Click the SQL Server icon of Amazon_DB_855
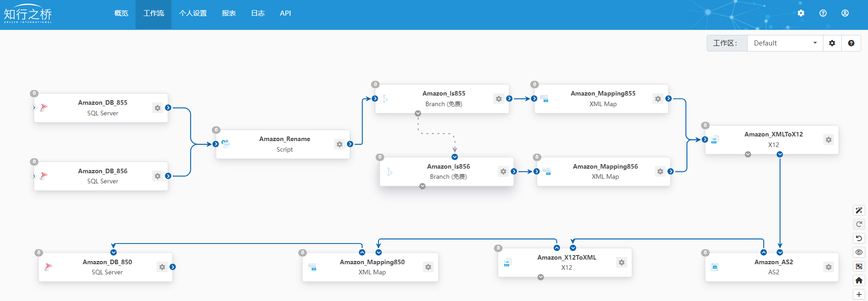The image size is (868, 301). tap(44, 108)
